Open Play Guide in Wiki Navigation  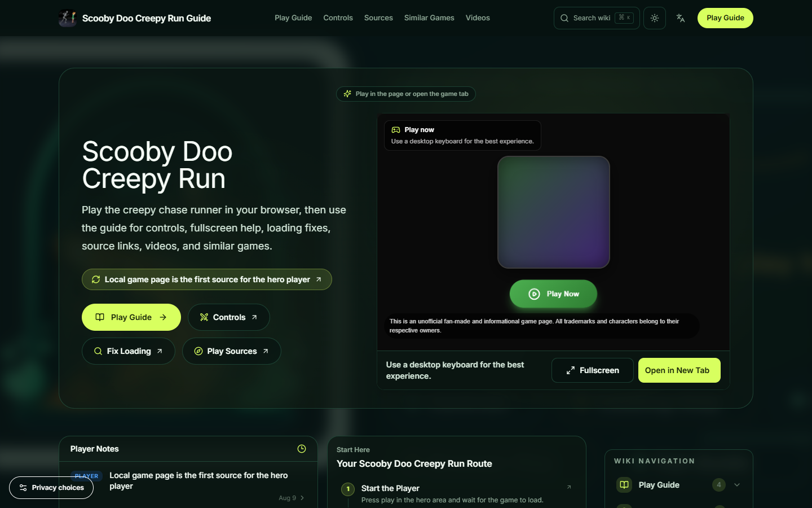coord(659,485)
